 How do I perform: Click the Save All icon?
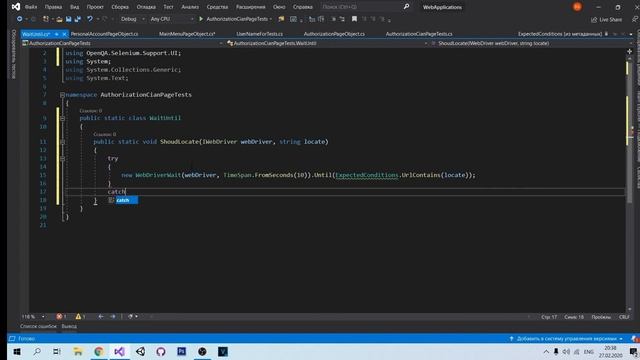point(78,19)
